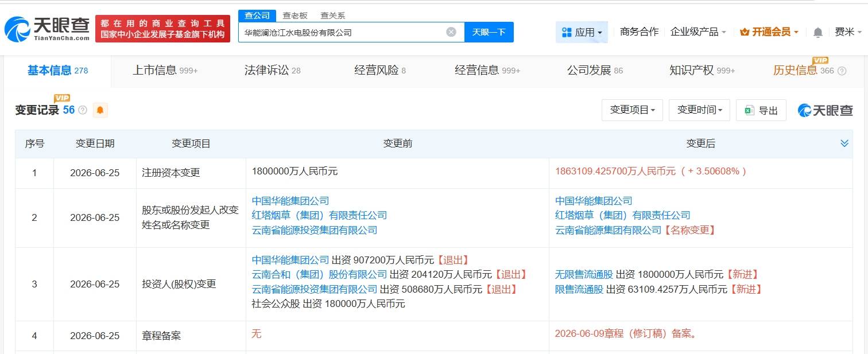
Task: Switch to 历史信息 tab
Action: [803, 71]
